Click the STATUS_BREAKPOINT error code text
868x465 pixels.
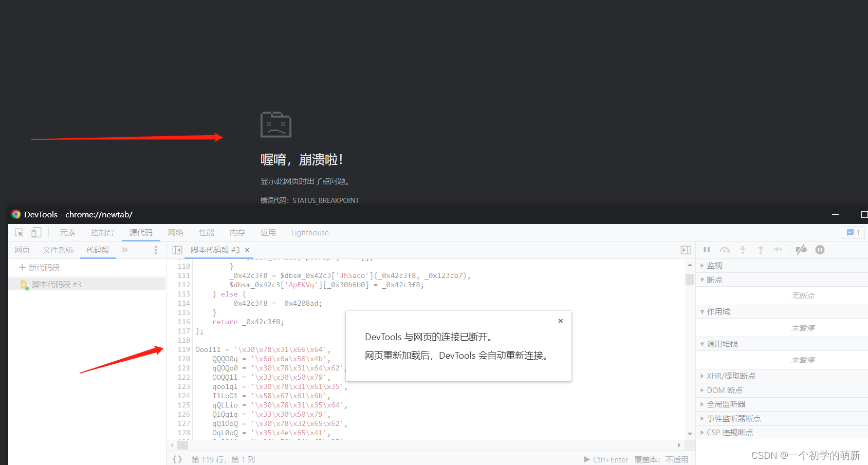pyautogui.click(x=326, y=200)
